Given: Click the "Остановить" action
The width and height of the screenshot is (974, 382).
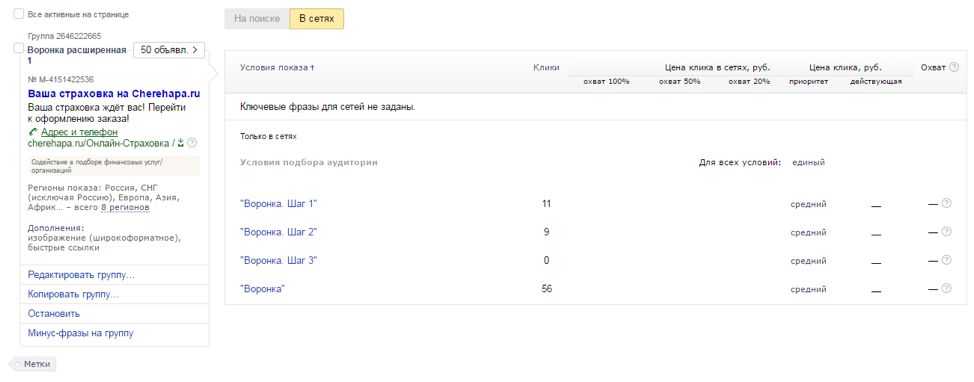Looking at the screenshot, I should point(54,314).
